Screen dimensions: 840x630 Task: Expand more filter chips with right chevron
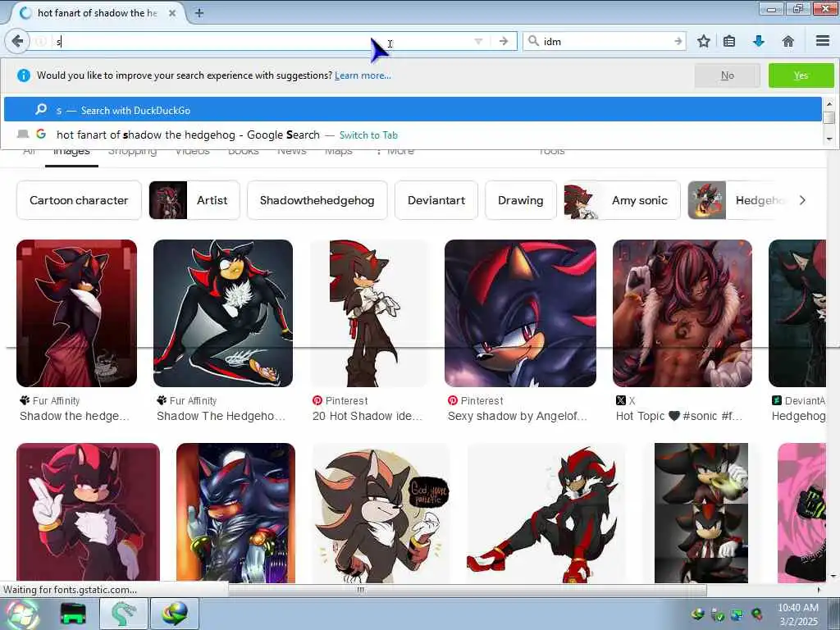[802, 200]
